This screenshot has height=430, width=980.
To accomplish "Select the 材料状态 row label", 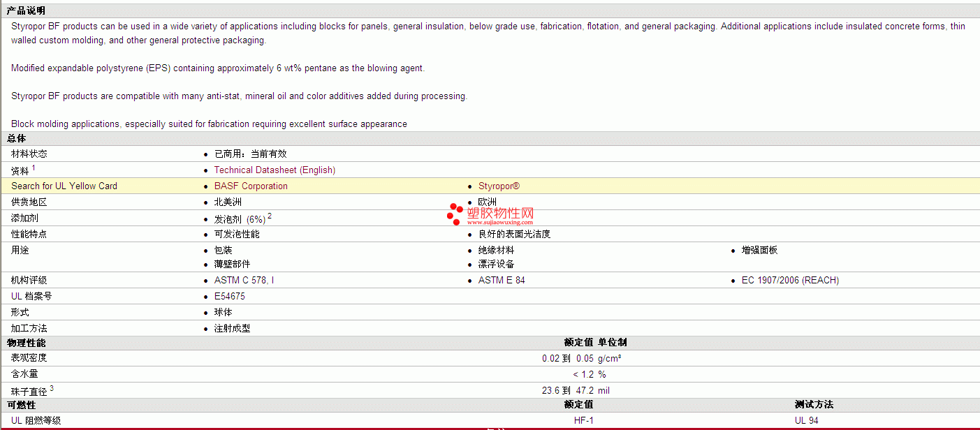I will point(29,154).
